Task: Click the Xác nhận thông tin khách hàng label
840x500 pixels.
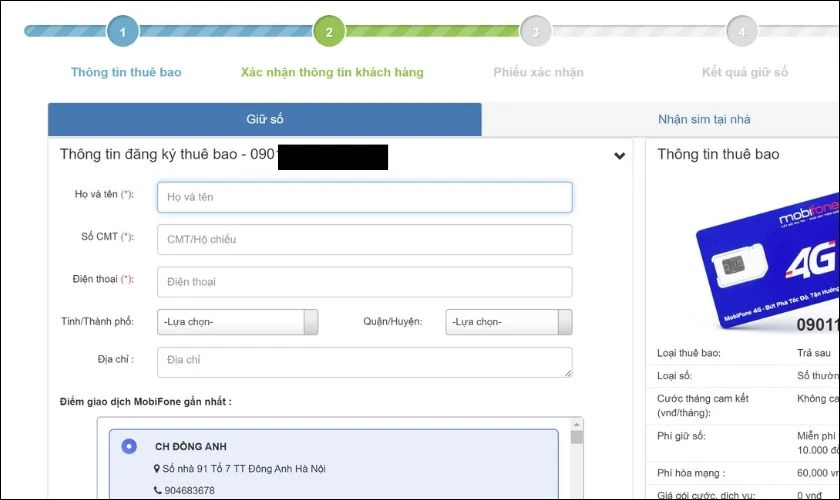Action: (332, 72)
